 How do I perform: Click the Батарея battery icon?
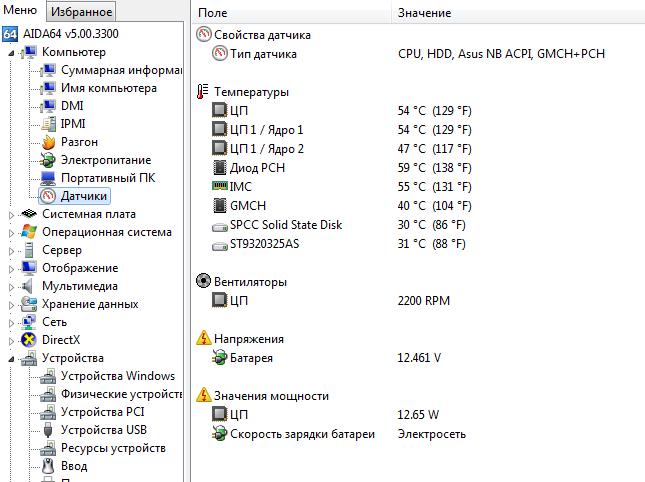(220, 357)
